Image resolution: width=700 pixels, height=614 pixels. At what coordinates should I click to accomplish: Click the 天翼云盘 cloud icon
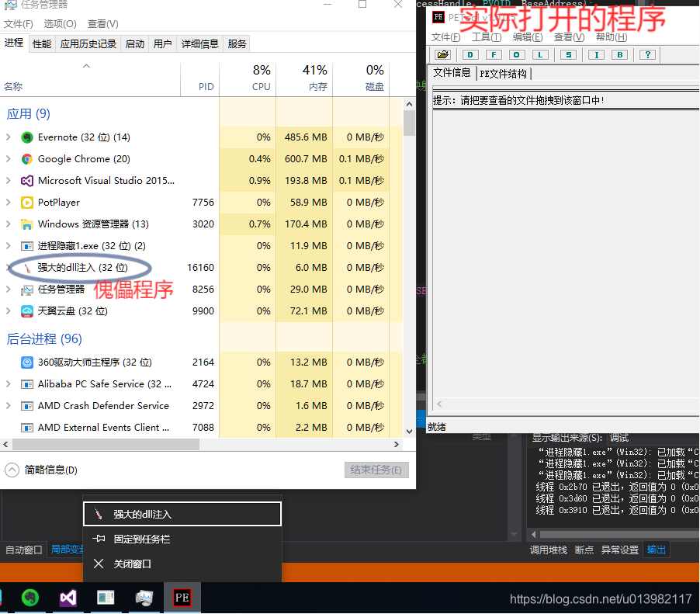(x=27, y=311)
